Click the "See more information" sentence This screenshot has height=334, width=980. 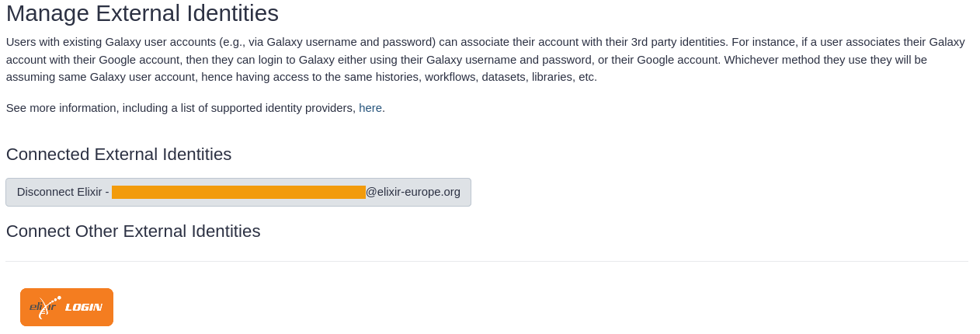pos(196,108)
